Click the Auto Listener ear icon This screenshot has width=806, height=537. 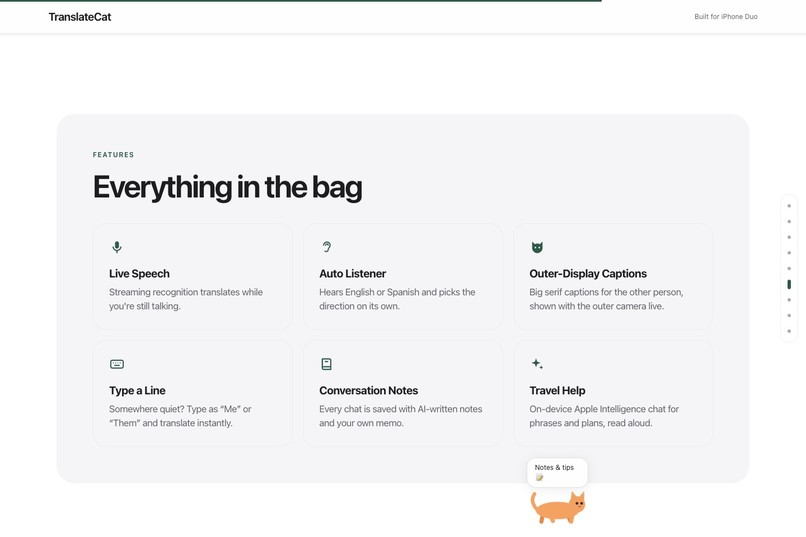pos(326,247)
